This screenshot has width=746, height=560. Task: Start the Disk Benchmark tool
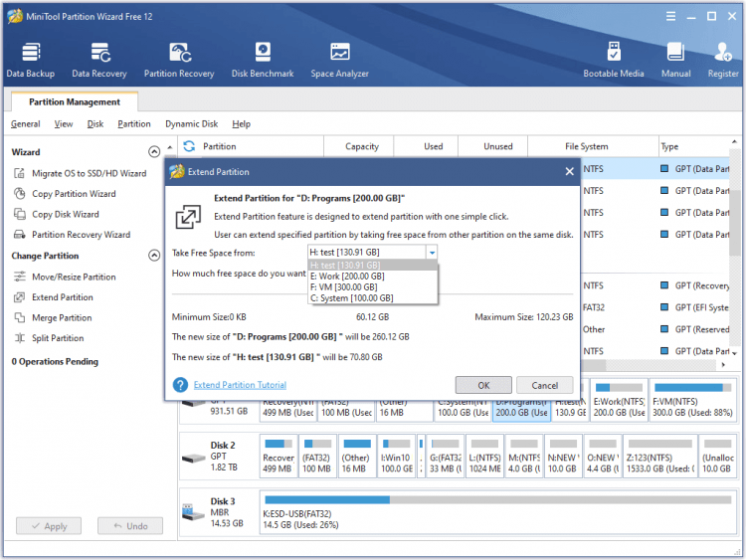pyautogui.click(x=263, y=60)
